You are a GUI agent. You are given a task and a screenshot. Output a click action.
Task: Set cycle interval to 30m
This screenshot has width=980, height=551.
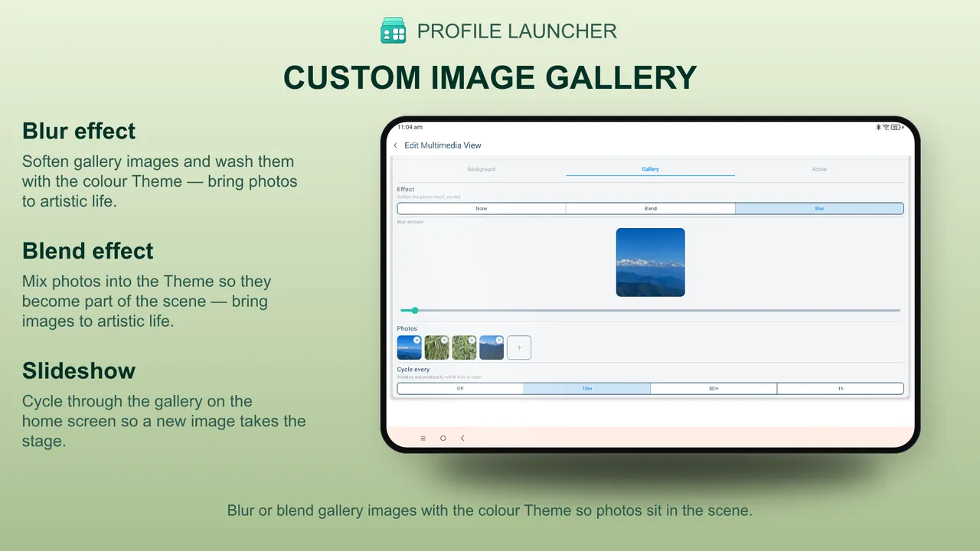(714, 389)
